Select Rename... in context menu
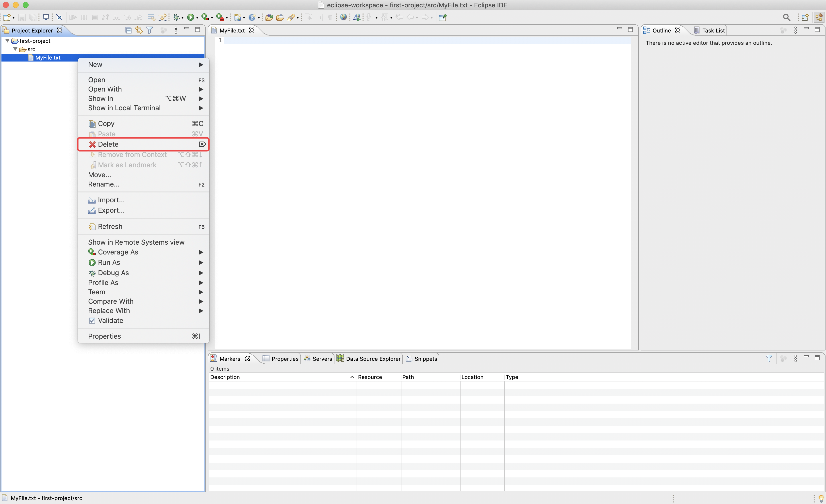 [x=144, y=184]
